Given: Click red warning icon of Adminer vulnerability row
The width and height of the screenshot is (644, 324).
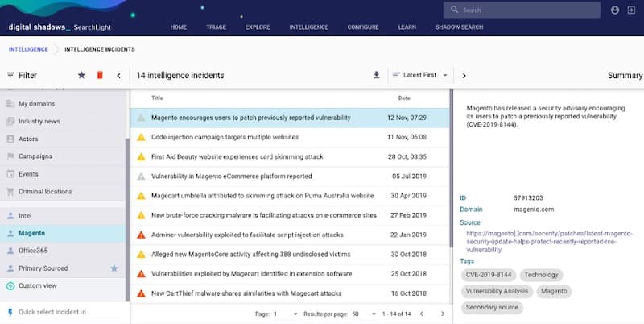Looking at the screenshot, I should point(141,235).
